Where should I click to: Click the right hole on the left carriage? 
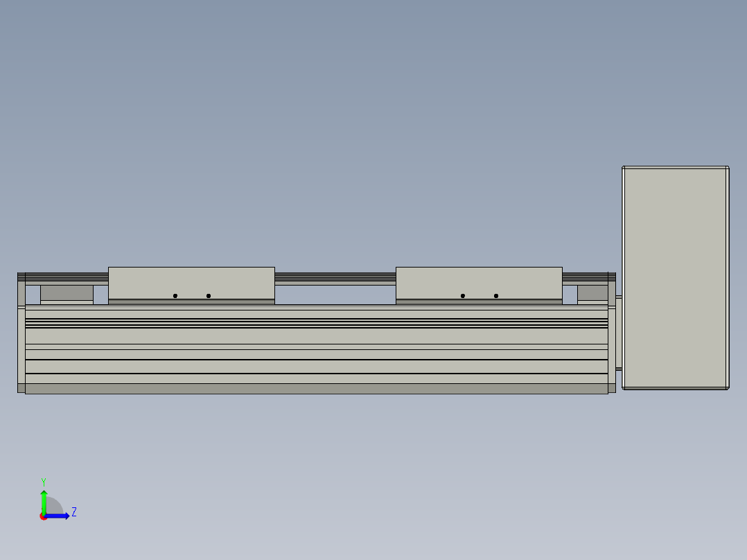pos(208,296)
